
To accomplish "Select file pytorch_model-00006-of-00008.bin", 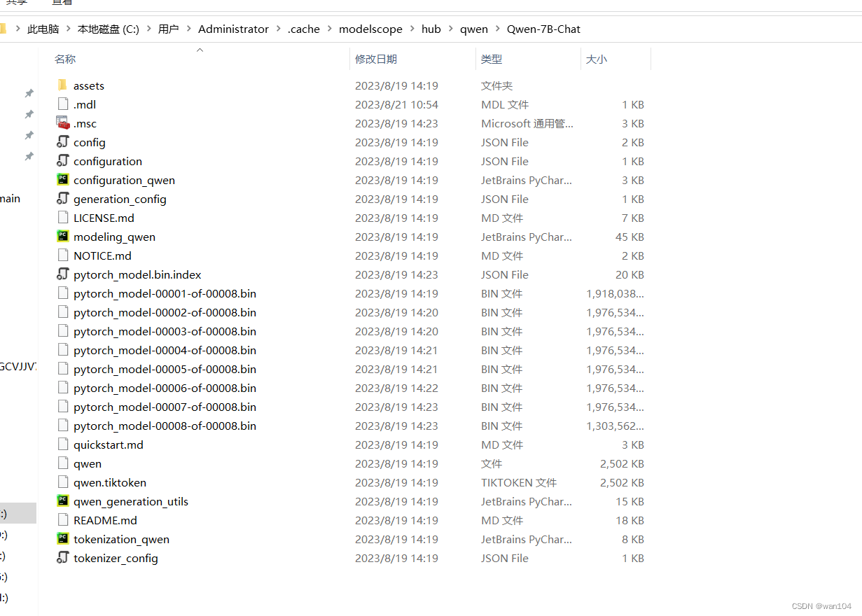I will click(165, 388).
